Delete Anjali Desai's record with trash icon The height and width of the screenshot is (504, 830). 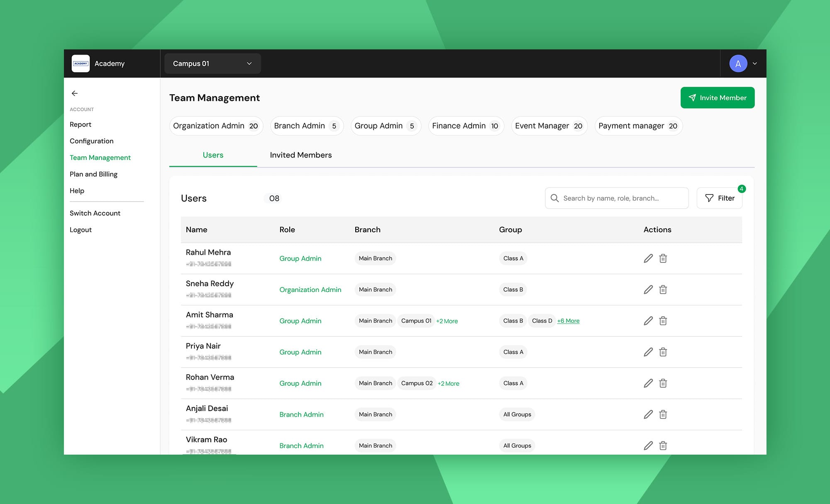coord(663,414)
